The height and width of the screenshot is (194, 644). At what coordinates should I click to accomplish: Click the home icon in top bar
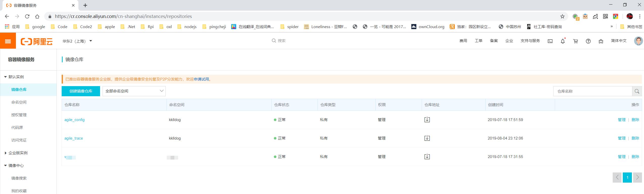[x=601, y=41]
